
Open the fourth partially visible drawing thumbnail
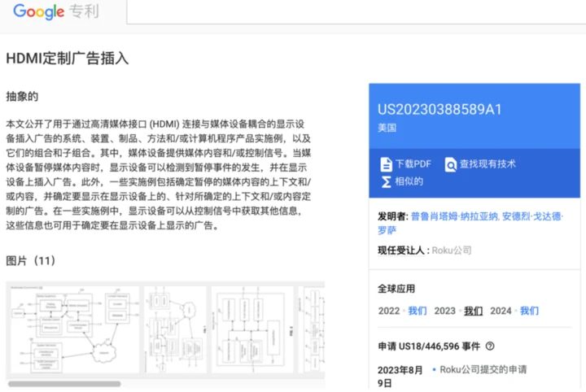coord(313,329)
